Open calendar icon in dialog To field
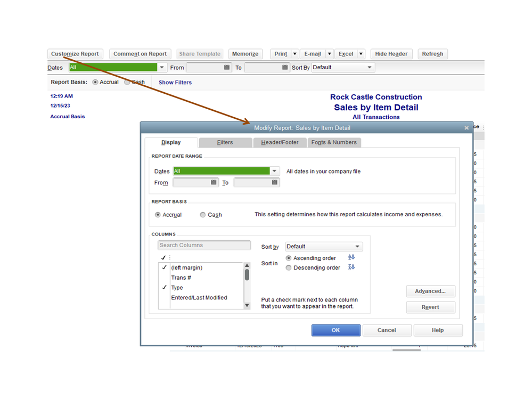 (274, 182)
